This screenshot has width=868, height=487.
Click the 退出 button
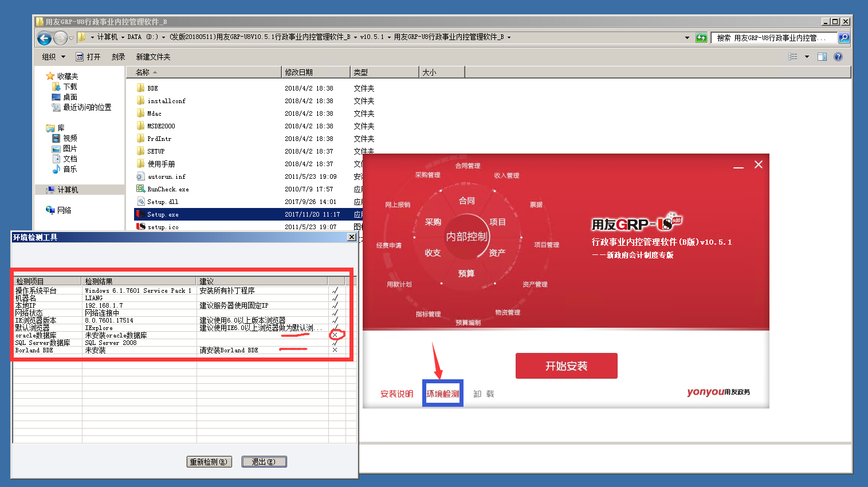264,462
